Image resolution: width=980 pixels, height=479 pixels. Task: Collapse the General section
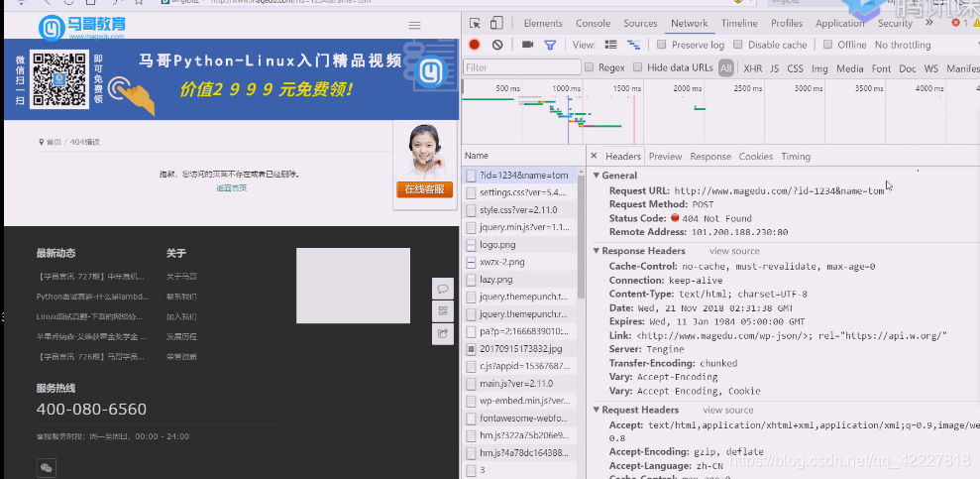pyautogui.click(x=597, y=176)
